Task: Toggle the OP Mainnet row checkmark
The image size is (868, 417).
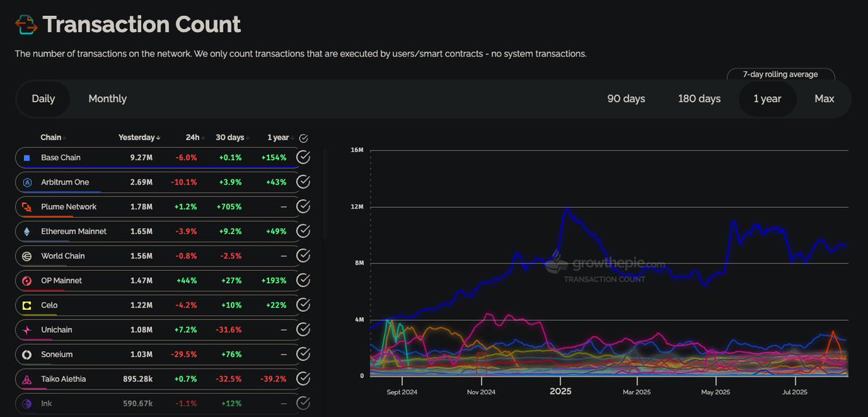Action: pyautogui.click(x=304, y=281)
